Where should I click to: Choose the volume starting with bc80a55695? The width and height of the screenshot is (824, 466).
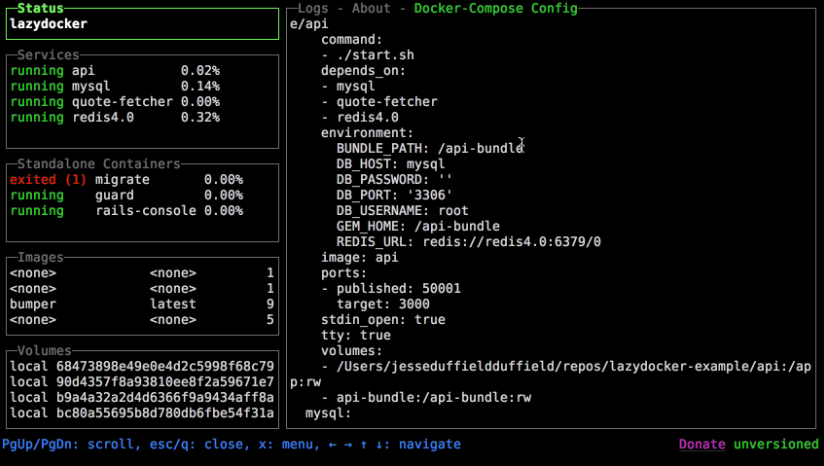pos(141,413)
